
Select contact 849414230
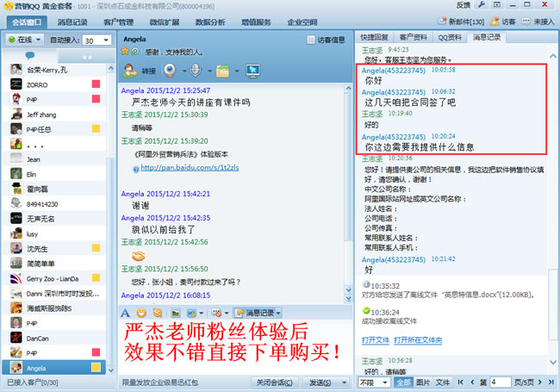pyautogui.click(x=55, y=204)
